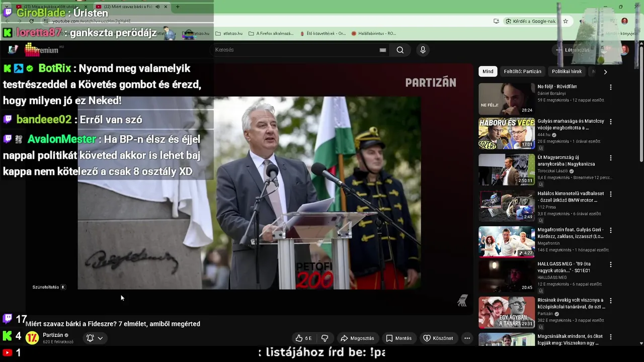Dislike the video with thumbs-down icon
Viewport: 644px width, 362px height.
(x=325, y=338)
